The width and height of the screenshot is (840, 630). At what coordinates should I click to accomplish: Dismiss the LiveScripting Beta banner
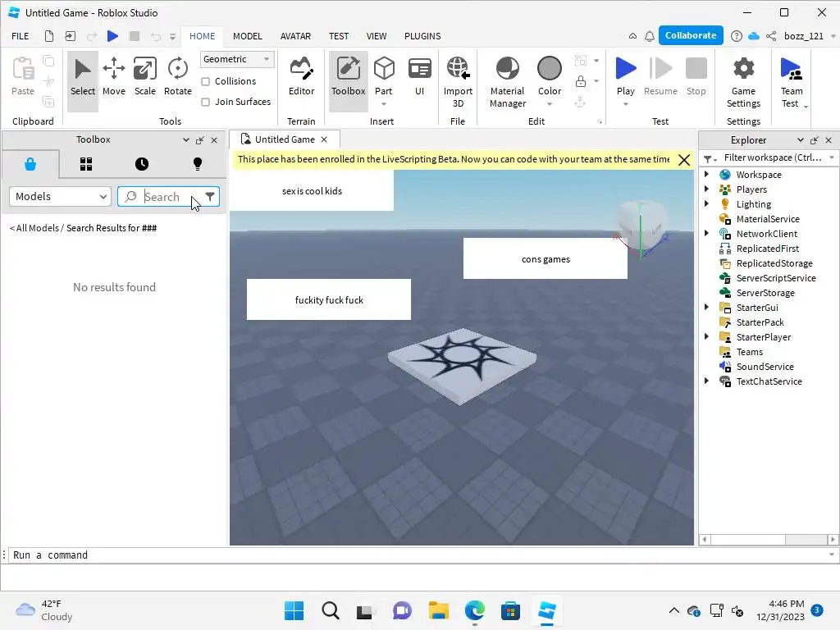tap(683, 160)
